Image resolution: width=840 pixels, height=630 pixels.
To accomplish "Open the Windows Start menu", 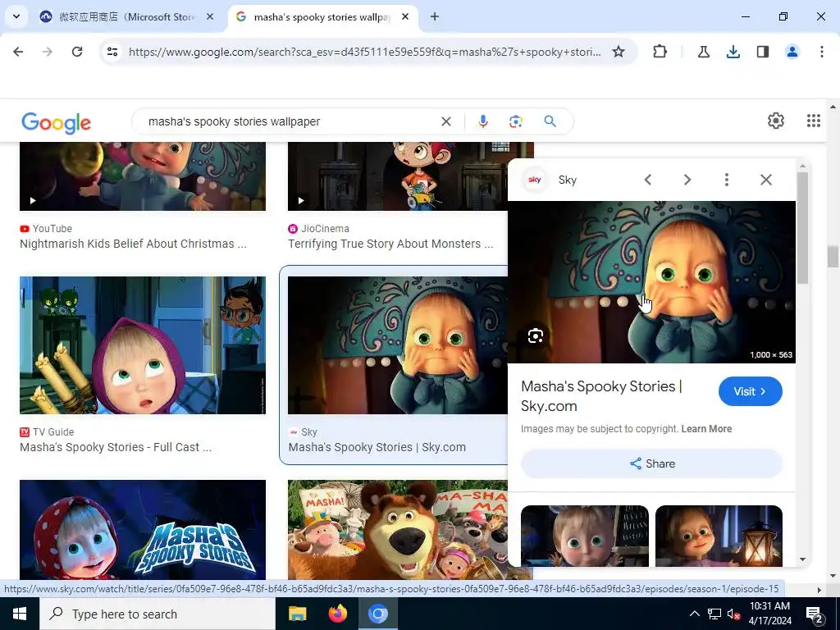I will tap(20, 614).
